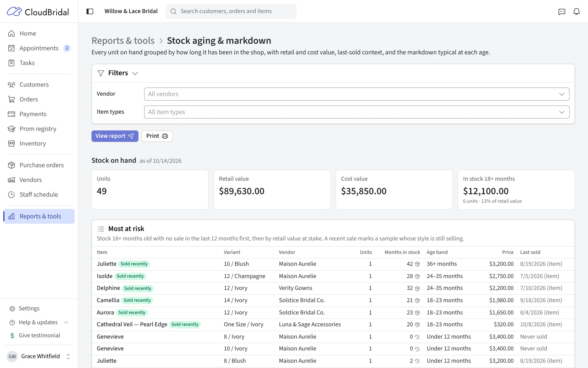Click the Reports & tools chart icon
Image resolution: width=588 pixels, height=368 pixels.
point(11,216)
